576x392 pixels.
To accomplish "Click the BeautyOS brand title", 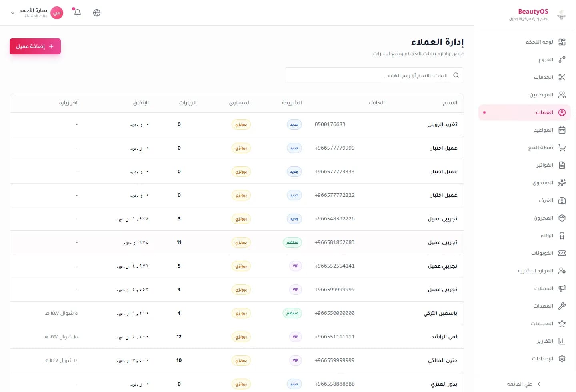I will pyautogui.click(x=533, y=11).
